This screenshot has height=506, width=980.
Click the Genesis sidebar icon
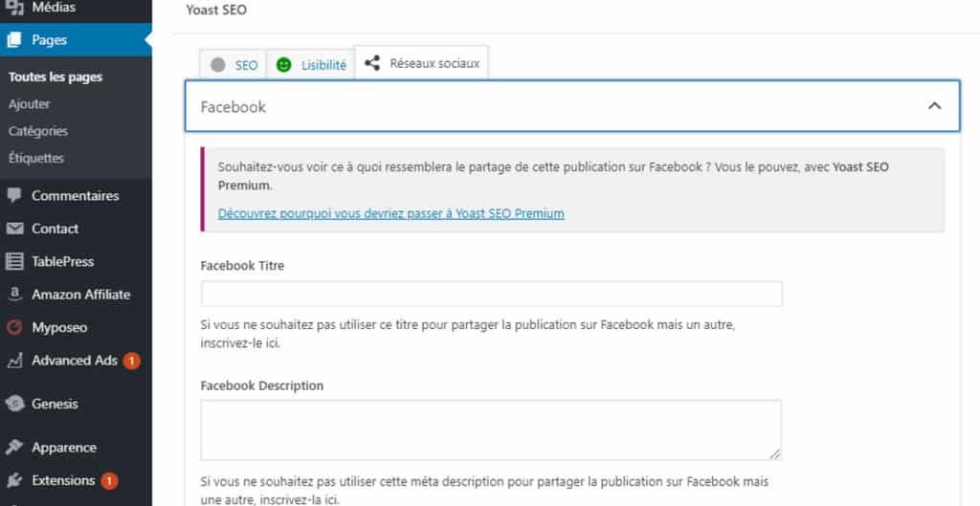[14, 404]
